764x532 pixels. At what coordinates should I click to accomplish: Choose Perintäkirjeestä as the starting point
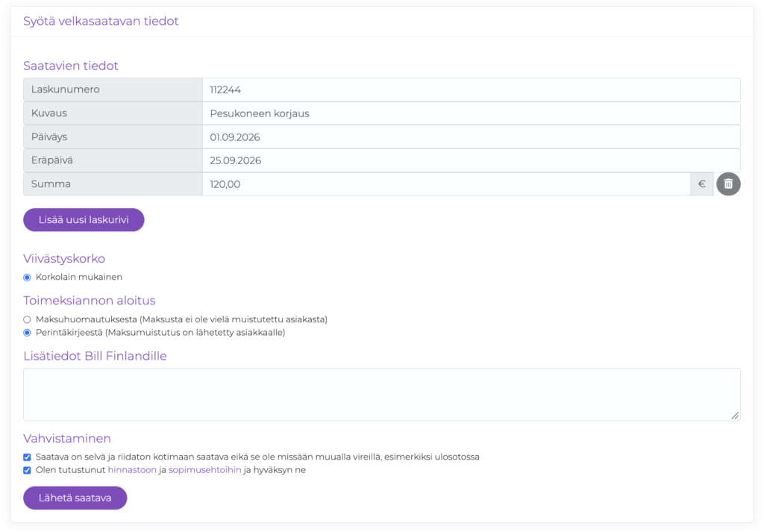28,333
